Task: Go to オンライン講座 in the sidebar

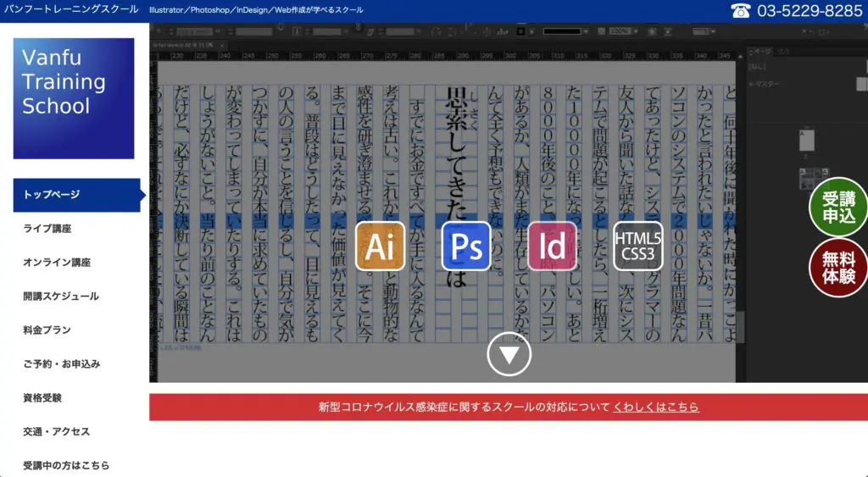Action: pyautogui.click(x=57, y=263)
